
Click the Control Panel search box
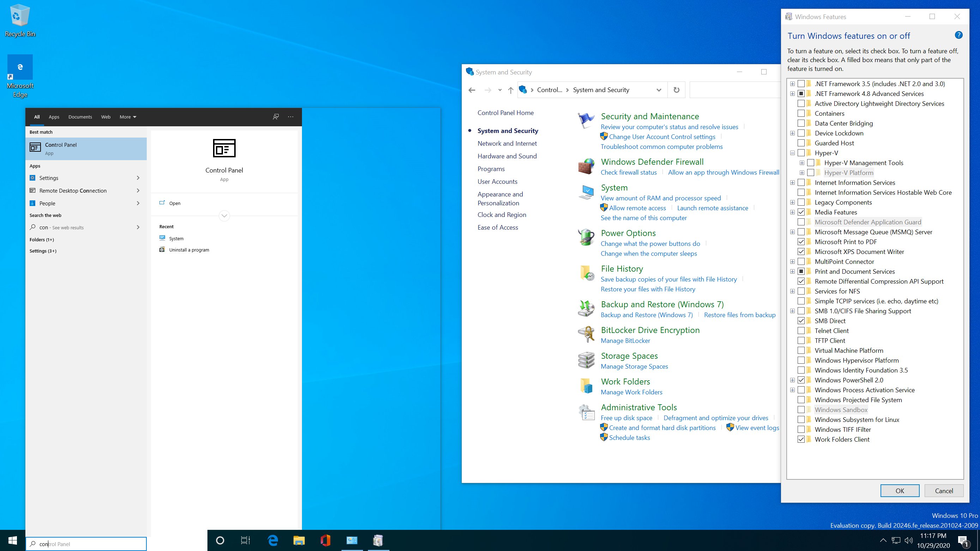735,90
